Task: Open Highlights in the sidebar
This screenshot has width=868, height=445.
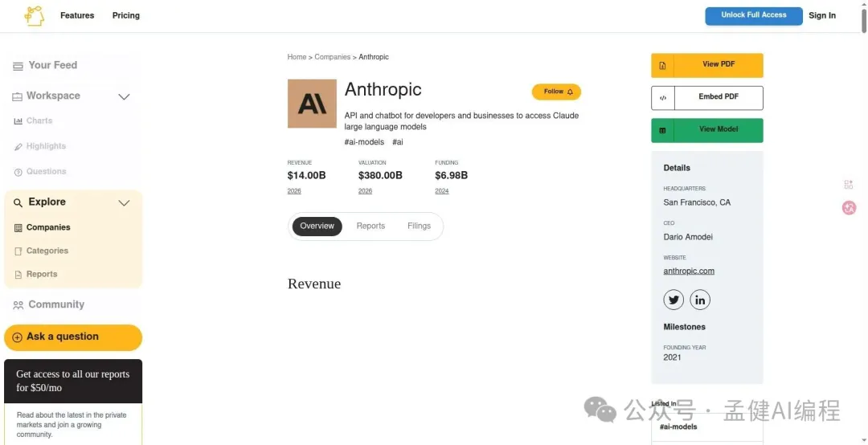Action: 46,146
